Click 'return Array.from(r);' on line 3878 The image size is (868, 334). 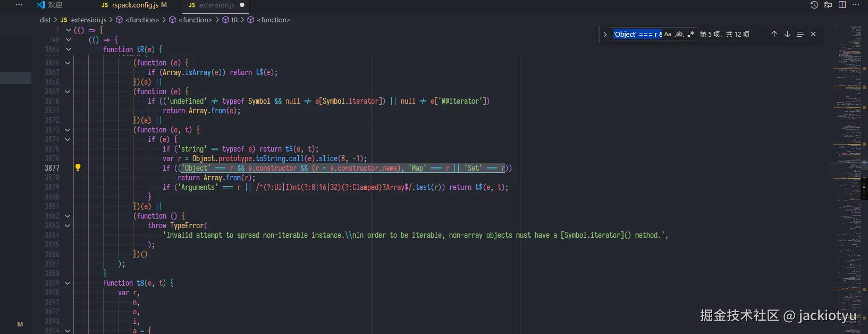pos(216,178)
